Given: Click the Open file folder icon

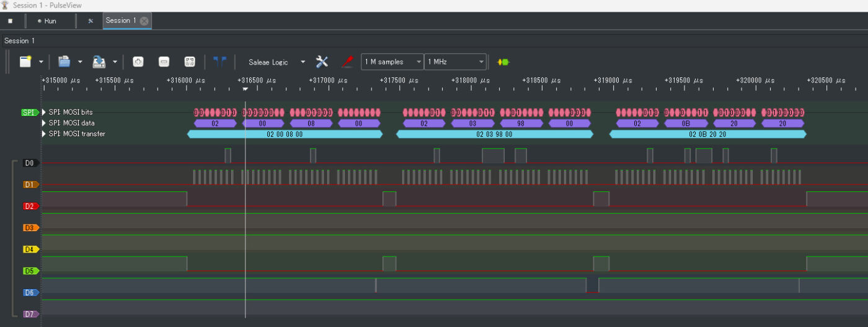Looking at the screenshot, I should pos(64,61).
